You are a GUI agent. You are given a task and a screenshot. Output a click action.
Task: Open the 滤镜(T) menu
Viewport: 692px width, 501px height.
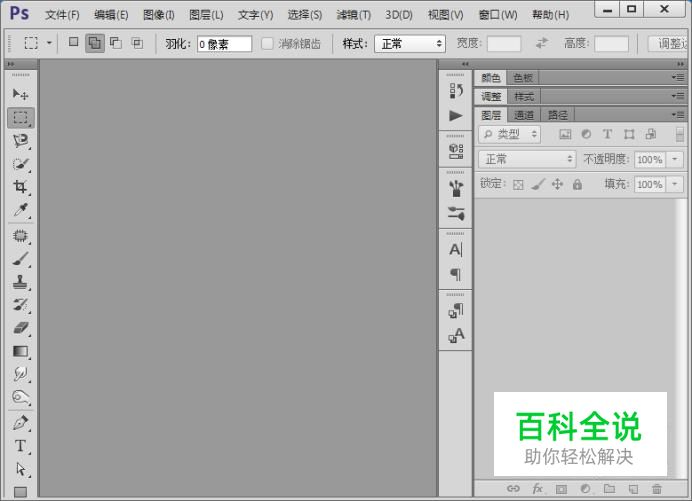click(x=354, y=15)
